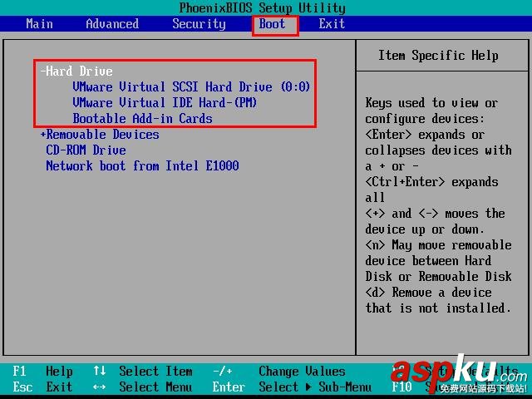Click the left-right arrows Select Menu hint
The width and height of the screenshot is (532, 399).
coord(143,387)
